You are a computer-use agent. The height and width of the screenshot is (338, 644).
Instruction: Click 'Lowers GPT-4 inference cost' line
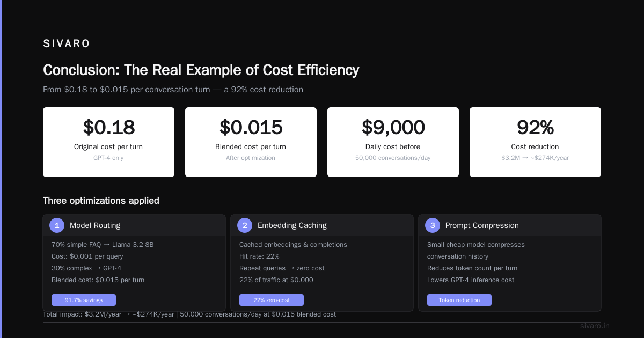[x=471, y=280]
